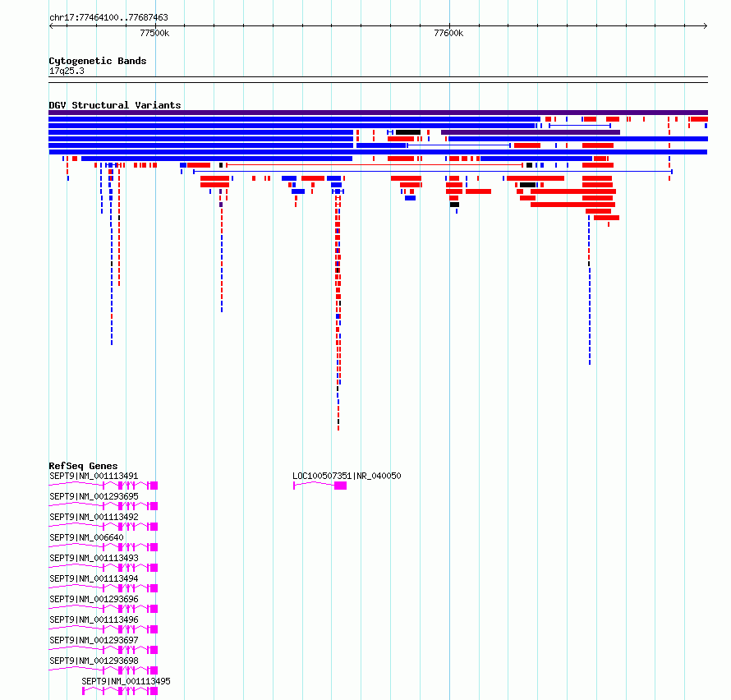Select the SEPT9|NM_001113496 transcript label
The height and width of the screenshot is (700, 731).
(x=94, y=619)
